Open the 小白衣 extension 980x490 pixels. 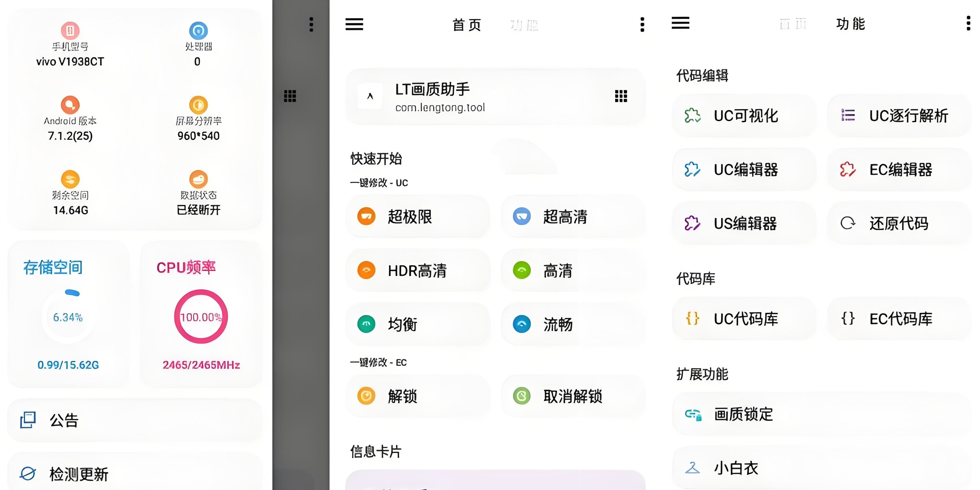click(x=822, y=468)
